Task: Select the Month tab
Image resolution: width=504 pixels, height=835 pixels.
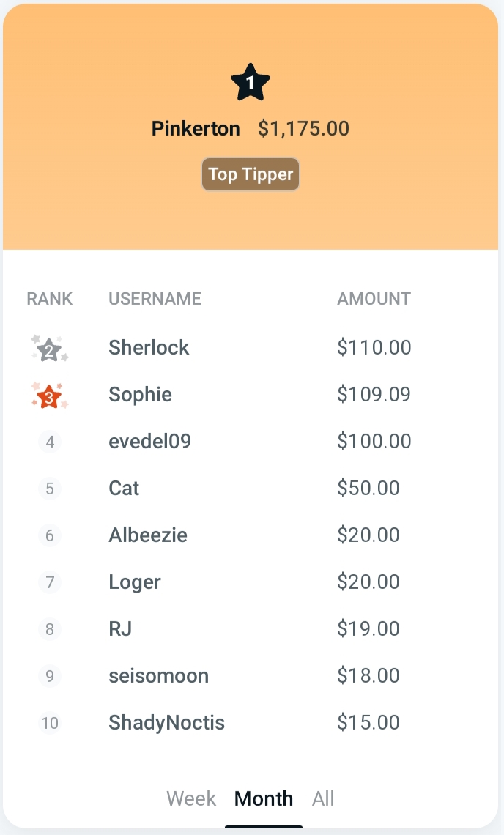Action: pyautogui.click(x=264, y=798)
